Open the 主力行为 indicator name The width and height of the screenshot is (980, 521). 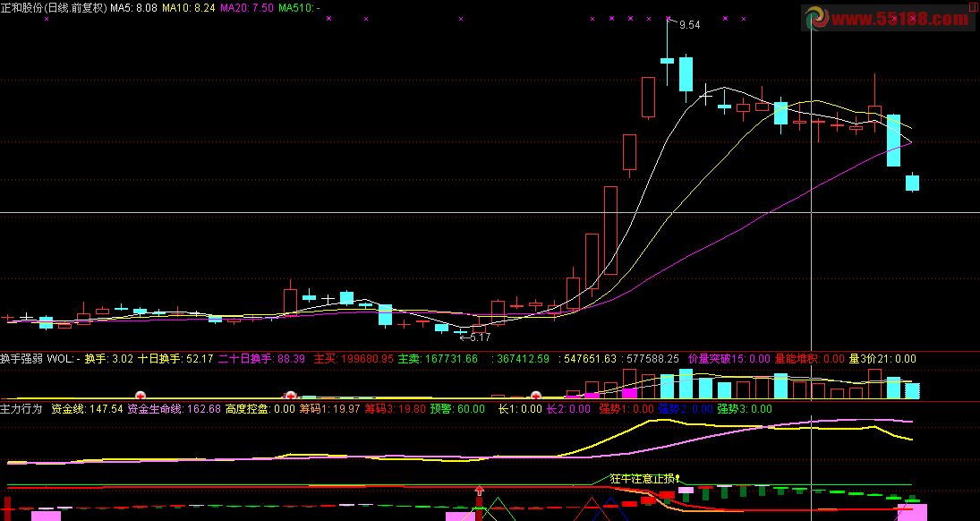click(21, 409)
